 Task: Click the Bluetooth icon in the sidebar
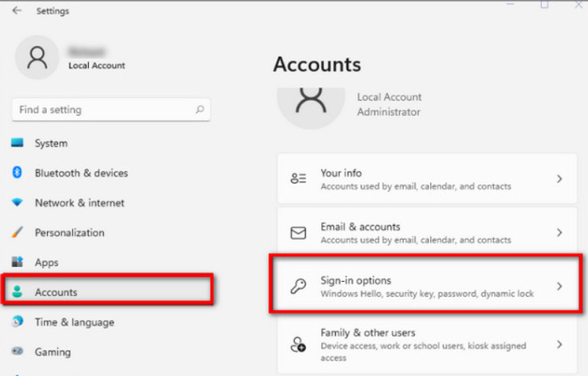click(18, 172)
